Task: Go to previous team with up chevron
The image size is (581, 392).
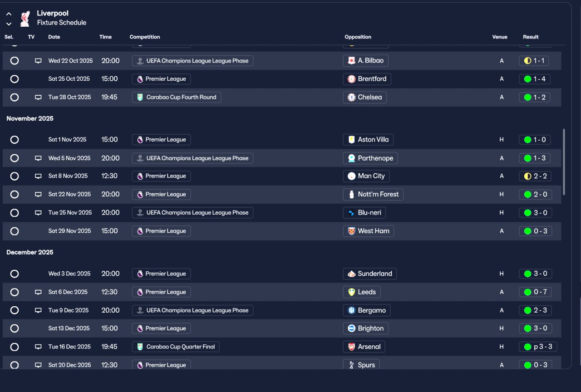Action: coord(9,14)
